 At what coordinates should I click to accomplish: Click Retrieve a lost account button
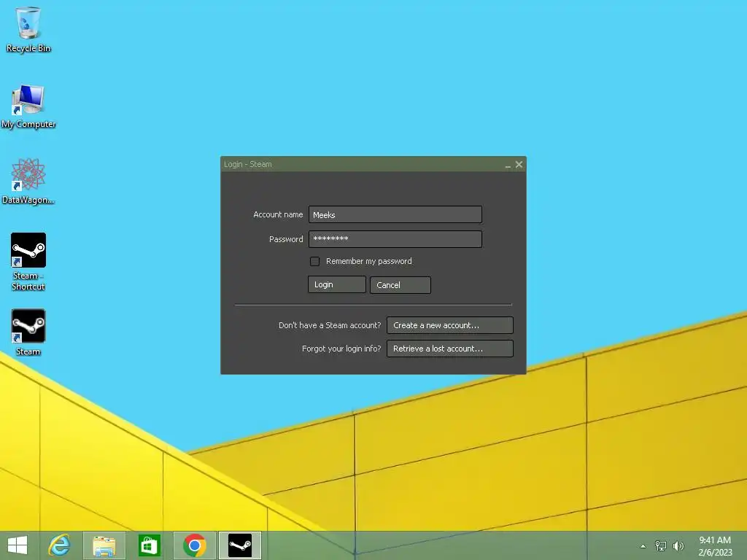449,349
